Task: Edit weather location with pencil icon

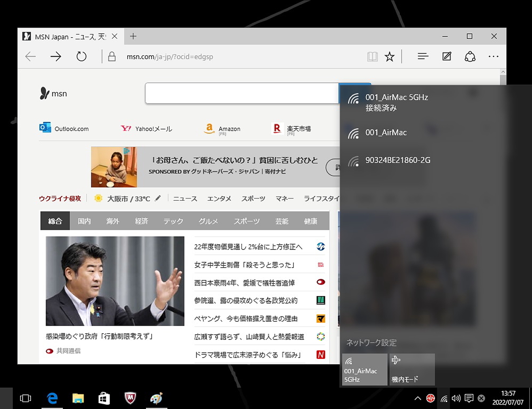Action: click(158, 199)
